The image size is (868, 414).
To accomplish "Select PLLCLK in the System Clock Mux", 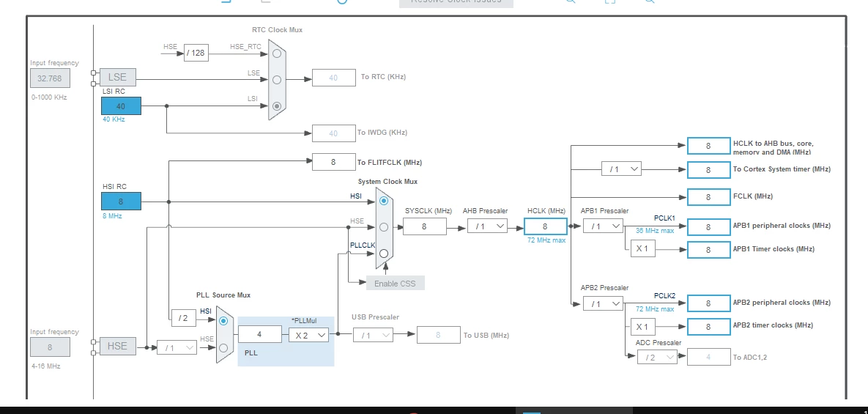I will coord(384,253).
